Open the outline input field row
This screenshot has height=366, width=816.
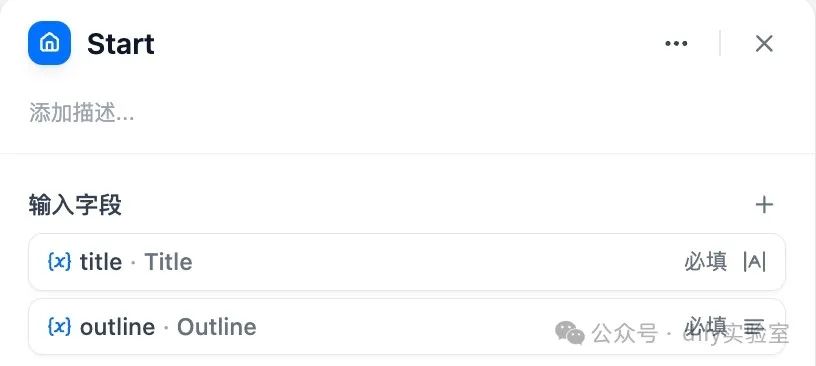click(406, 327)
